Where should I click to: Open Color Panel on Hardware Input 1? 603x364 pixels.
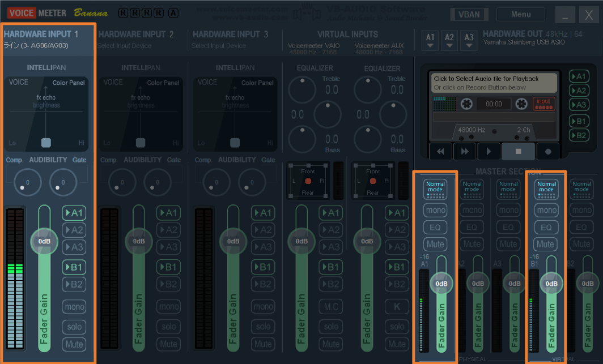pos(69,83)
